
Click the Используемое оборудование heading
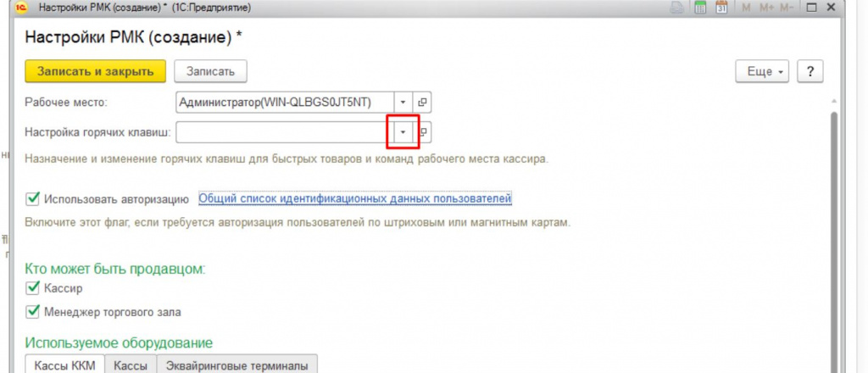pyautogui.click(x=119, y=342)
